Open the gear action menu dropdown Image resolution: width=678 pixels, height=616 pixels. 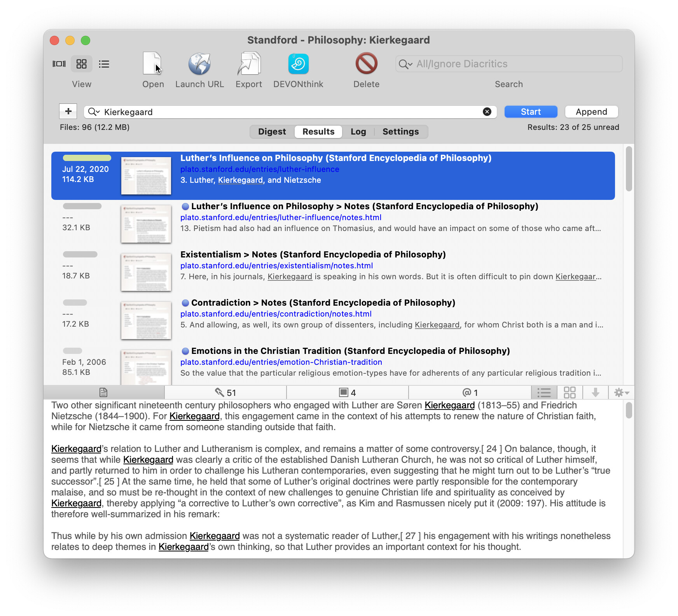621,392
